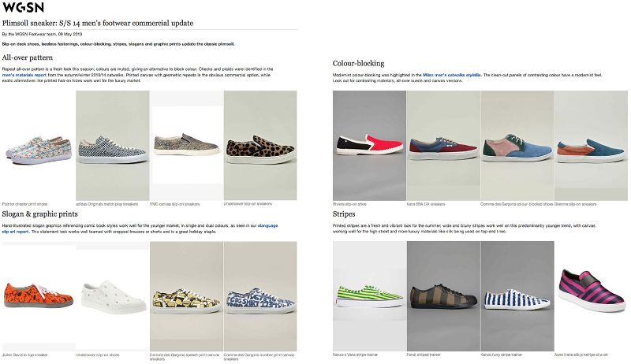Image resolution: width=631 pixels, height=364 pixels.
Task: Open the YMC canvas slip-on sneakers image
Action: pyautogui.click(x=186, y=146)
